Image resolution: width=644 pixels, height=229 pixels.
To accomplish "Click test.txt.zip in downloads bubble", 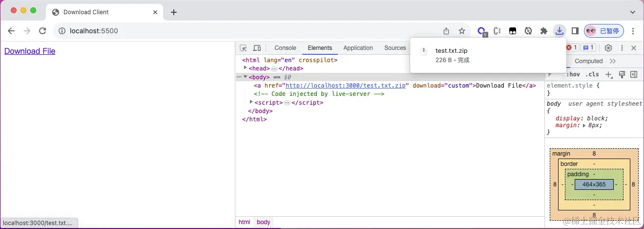I will coord(451,50).
